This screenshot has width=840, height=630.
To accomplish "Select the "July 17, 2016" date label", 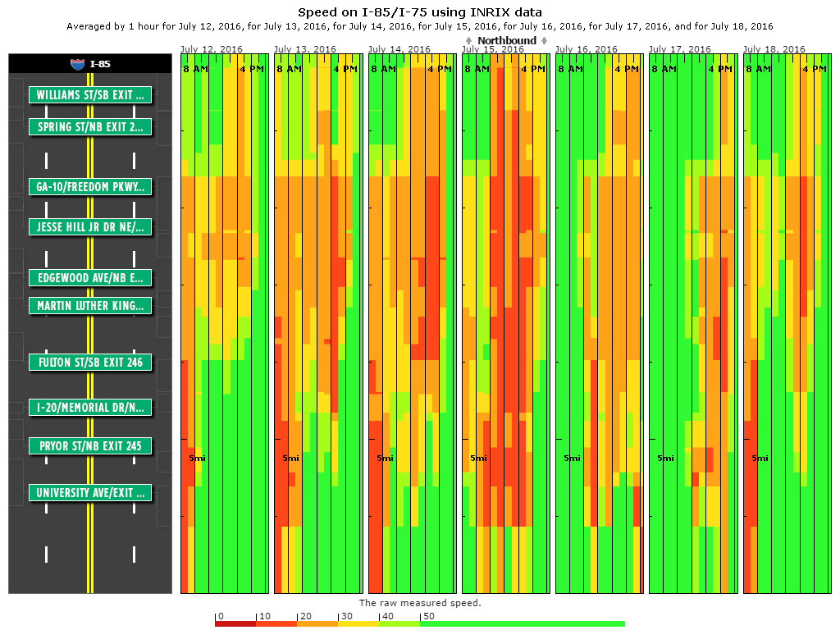I will click(680, 48).
